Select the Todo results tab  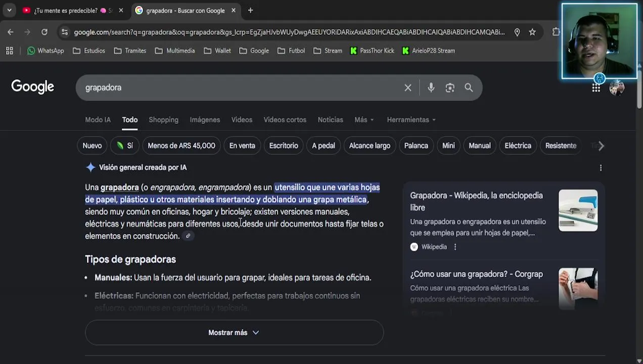tap(129, 120)
